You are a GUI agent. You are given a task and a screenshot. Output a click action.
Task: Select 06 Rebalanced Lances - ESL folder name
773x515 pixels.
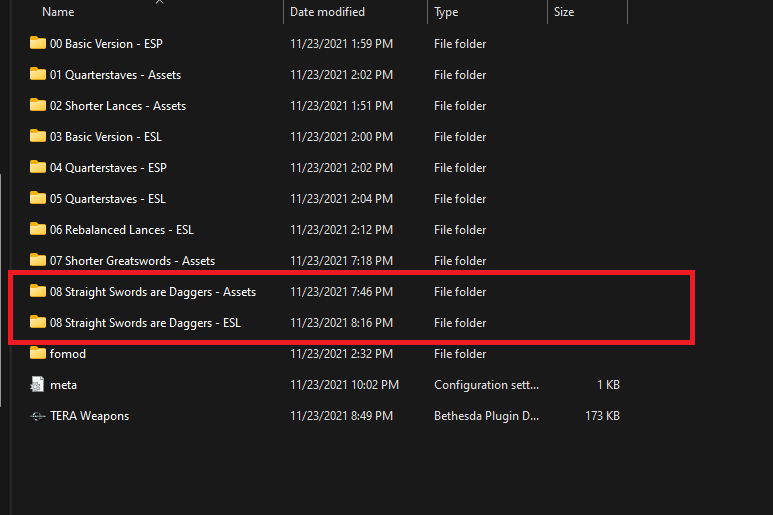pyautogui.click(x=122, y=230)
